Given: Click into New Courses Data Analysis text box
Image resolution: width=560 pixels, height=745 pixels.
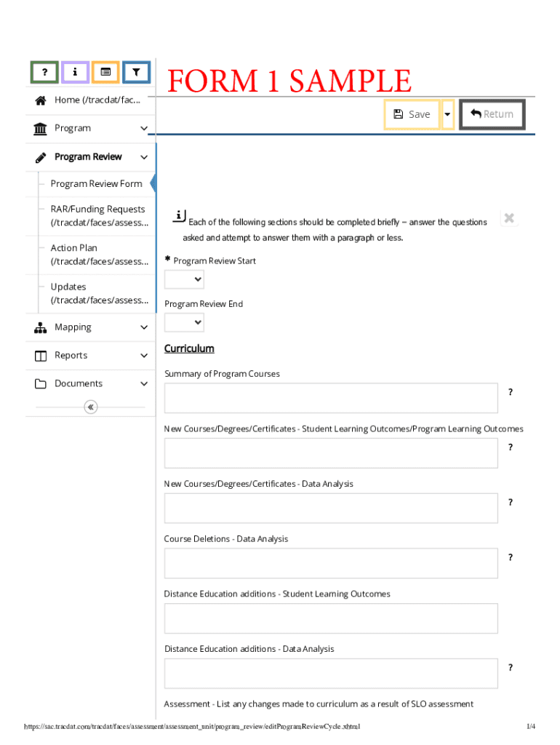Looking at the screenshot, I should coord(331,509).
